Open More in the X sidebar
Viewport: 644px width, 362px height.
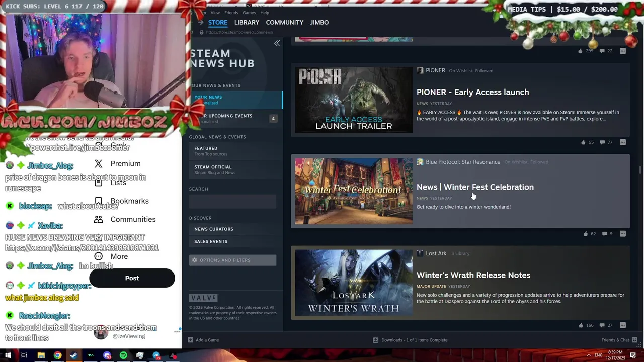[111, 256]
